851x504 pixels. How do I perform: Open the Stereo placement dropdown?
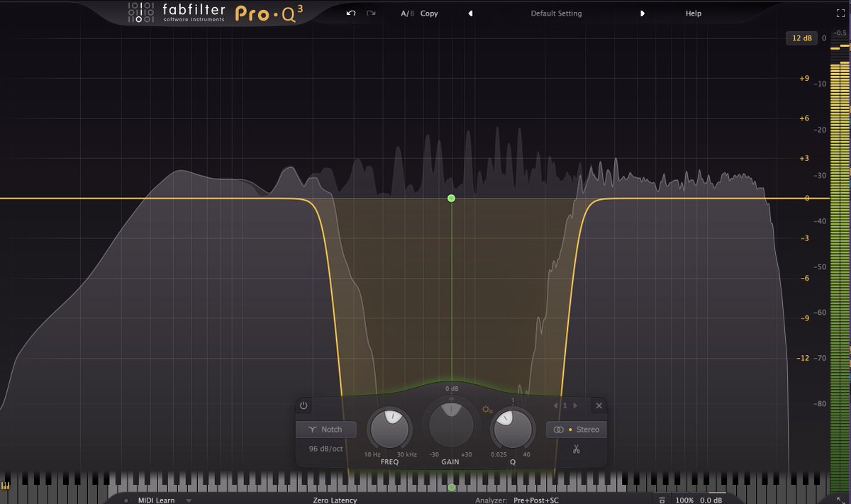pos(576,430)
